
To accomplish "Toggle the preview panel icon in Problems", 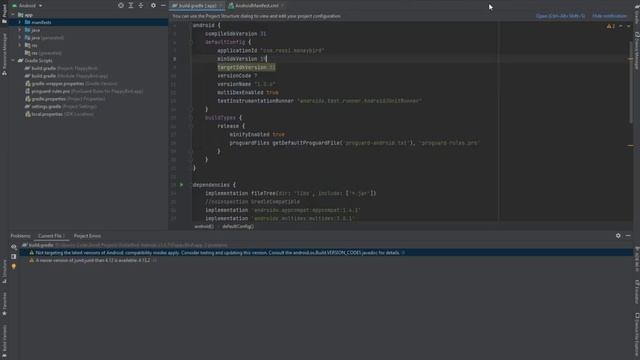I will [x=13, y=256].
